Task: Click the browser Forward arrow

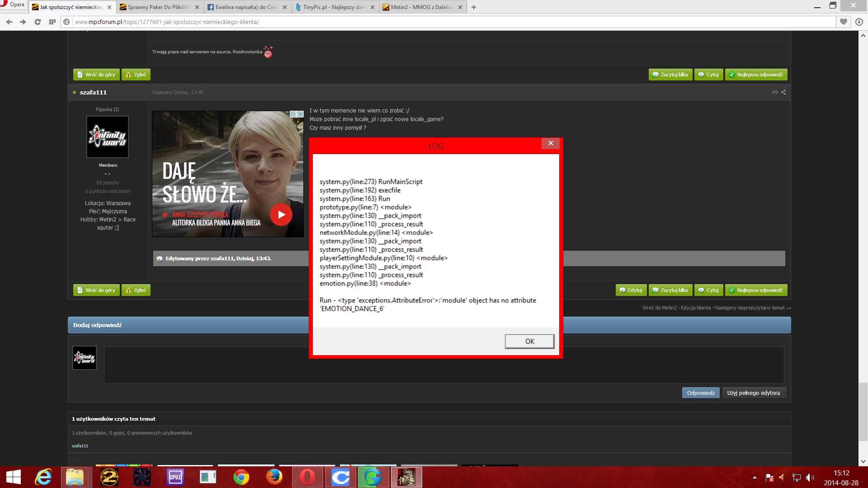Action: coord(23,22)
